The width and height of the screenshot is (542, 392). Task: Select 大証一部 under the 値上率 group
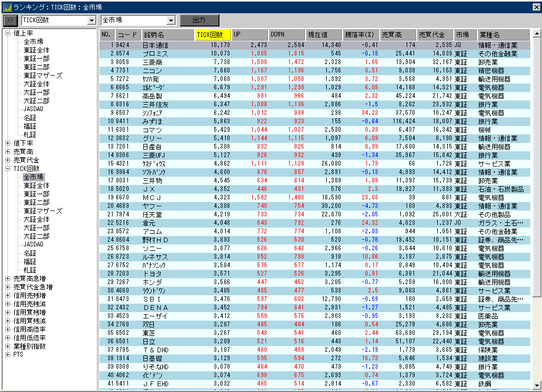[36, 92]
